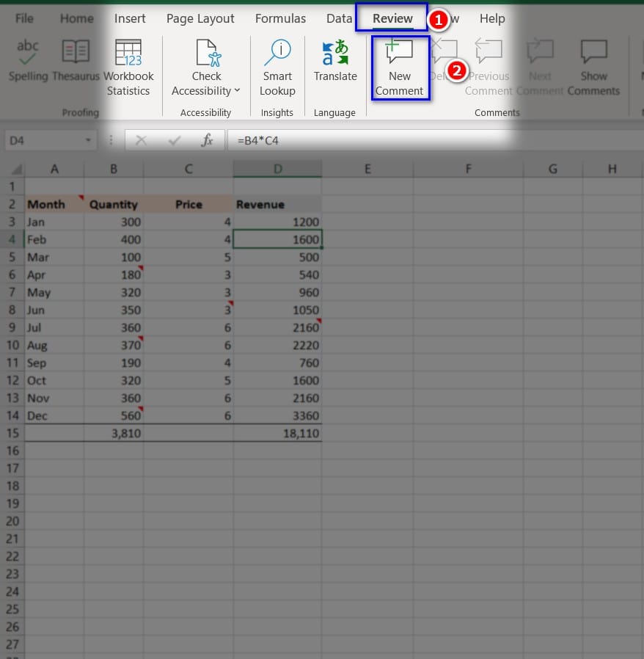Viewport: 644px width, 659px height.
Task: Open the Translate tool
Action: pyautogui.click(x=335, y=60)
